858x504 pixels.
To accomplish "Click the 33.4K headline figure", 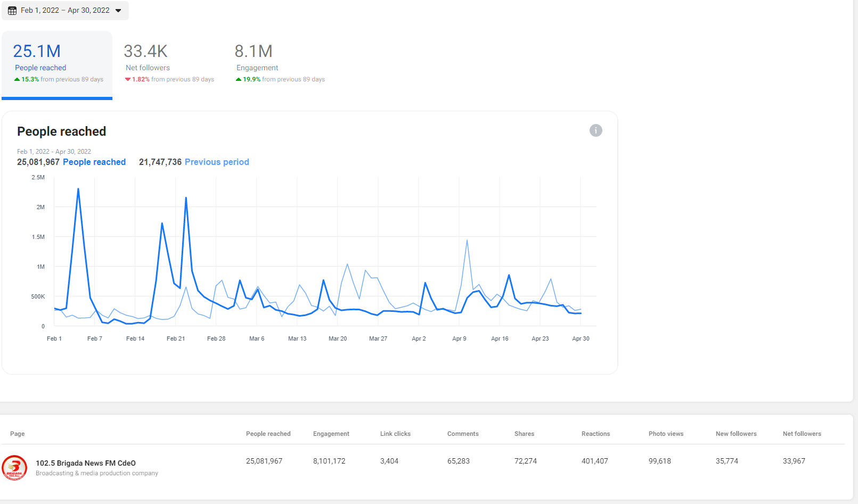I will [146, 51].
